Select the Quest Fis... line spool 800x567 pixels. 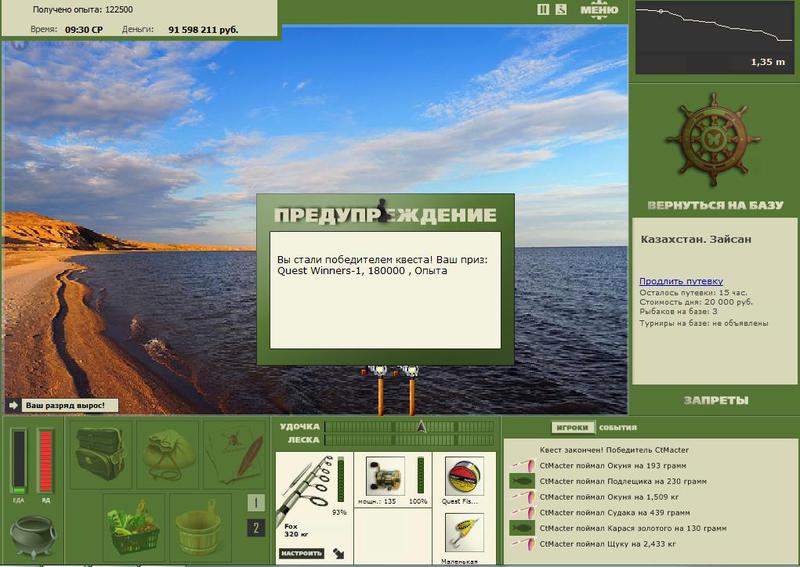(x=464, y=477)
